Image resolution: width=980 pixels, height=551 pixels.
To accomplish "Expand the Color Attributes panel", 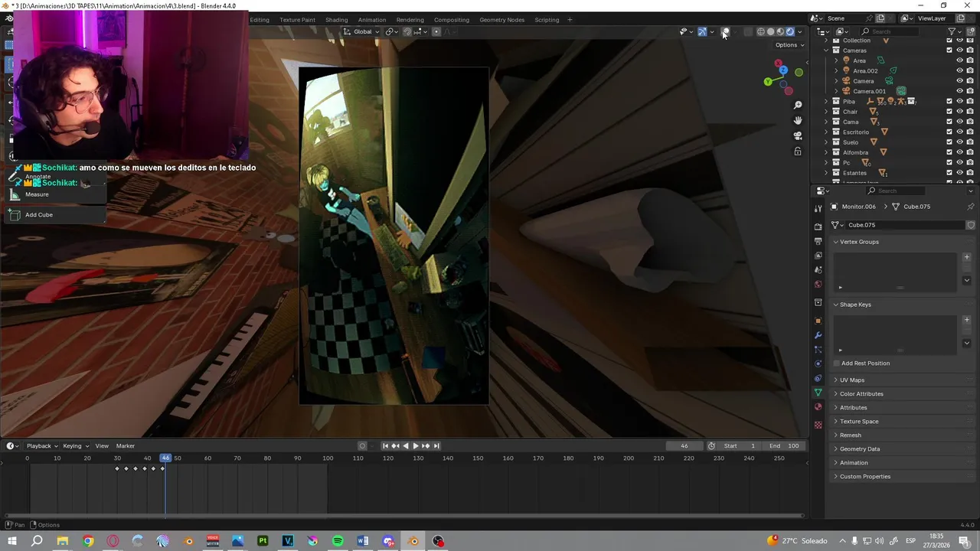I will point(861,394).
